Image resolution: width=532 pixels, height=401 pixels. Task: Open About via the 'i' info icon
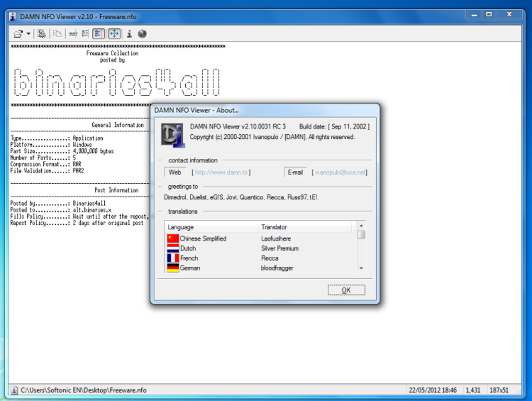129,33
